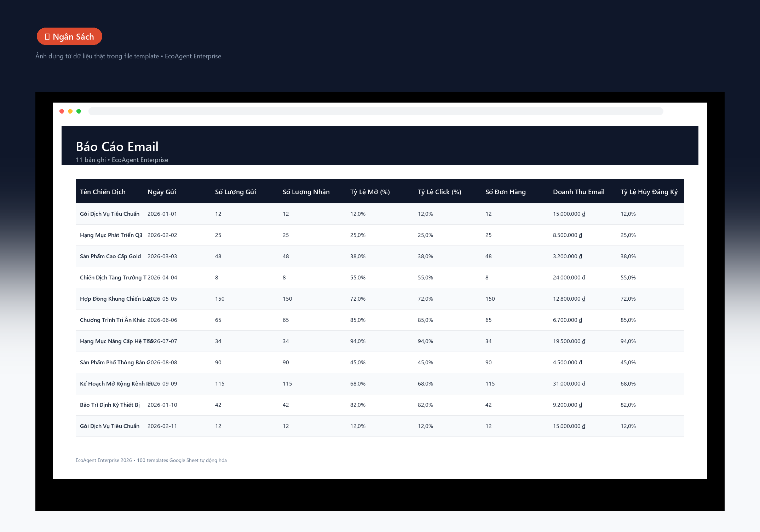The width and height of the screenshot is (760, 532).
Task: Click the Số Lượng Gửi column header
Action: (x=236, y=192)
